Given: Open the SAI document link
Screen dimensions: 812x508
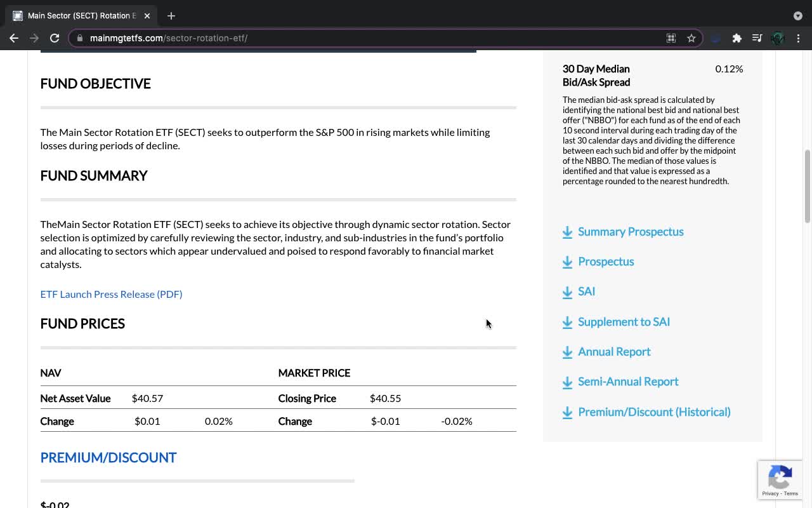Looking at the screenshot, I should 586,291.
